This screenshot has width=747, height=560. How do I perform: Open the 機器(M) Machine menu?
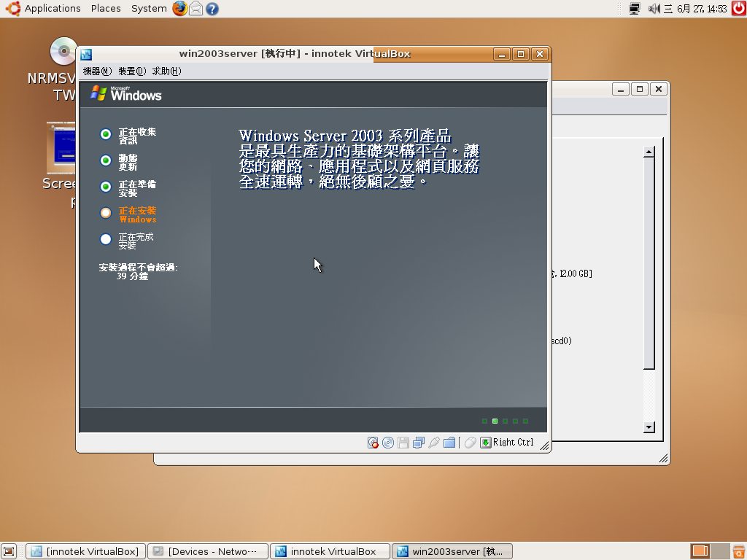coord(97,71)
